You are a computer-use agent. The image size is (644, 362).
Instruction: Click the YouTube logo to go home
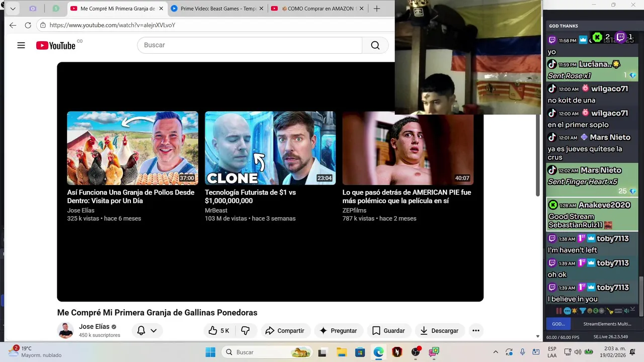tap(56, 45)
